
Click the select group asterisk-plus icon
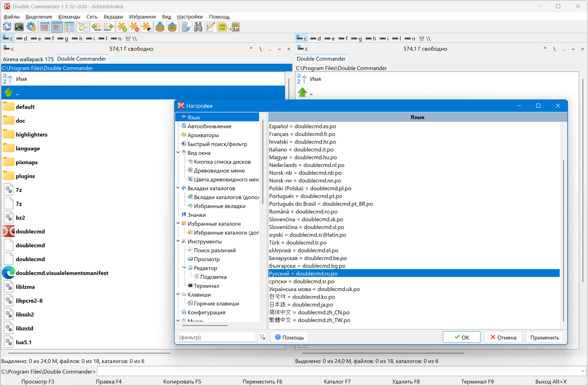(x=122, y=27)
